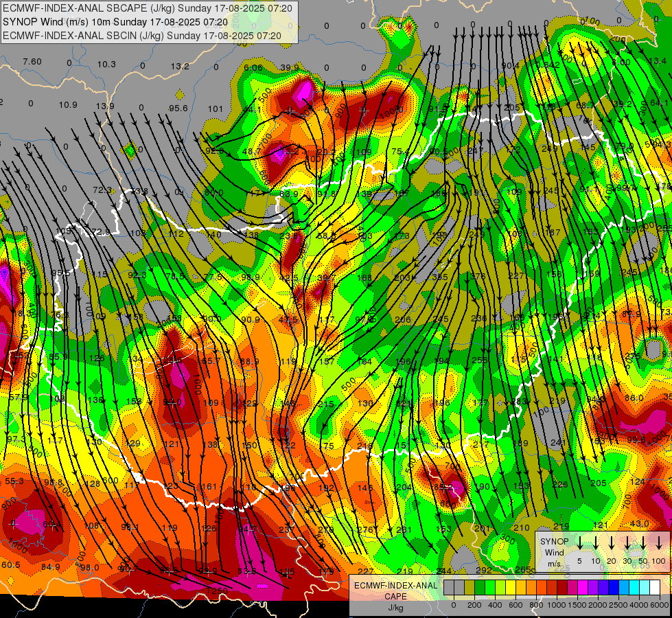672x618 pixels.
Task: Pick the white 6000 CAPE legend swatch
Action: pos(654,587)
